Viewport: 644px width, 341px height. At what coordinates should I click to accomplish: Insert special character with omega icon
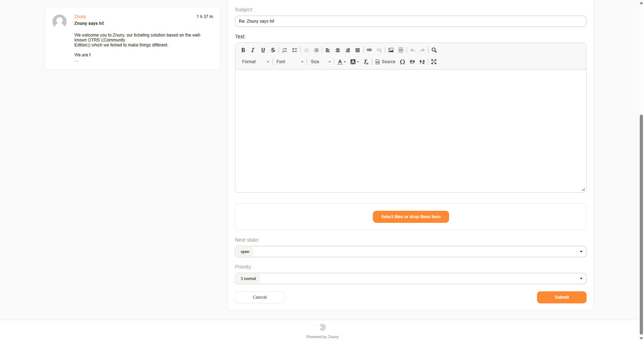point(402,62)
